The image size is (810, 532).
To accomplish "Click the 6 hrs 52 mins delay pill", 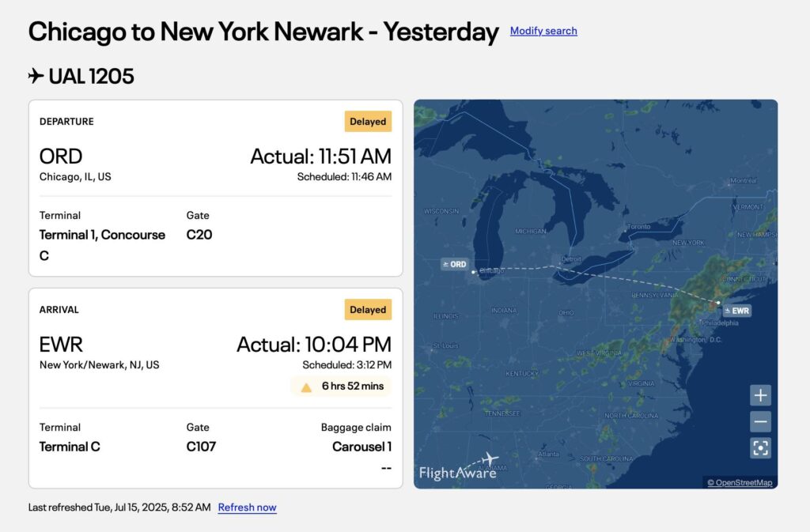I will (x=341, y=386).
